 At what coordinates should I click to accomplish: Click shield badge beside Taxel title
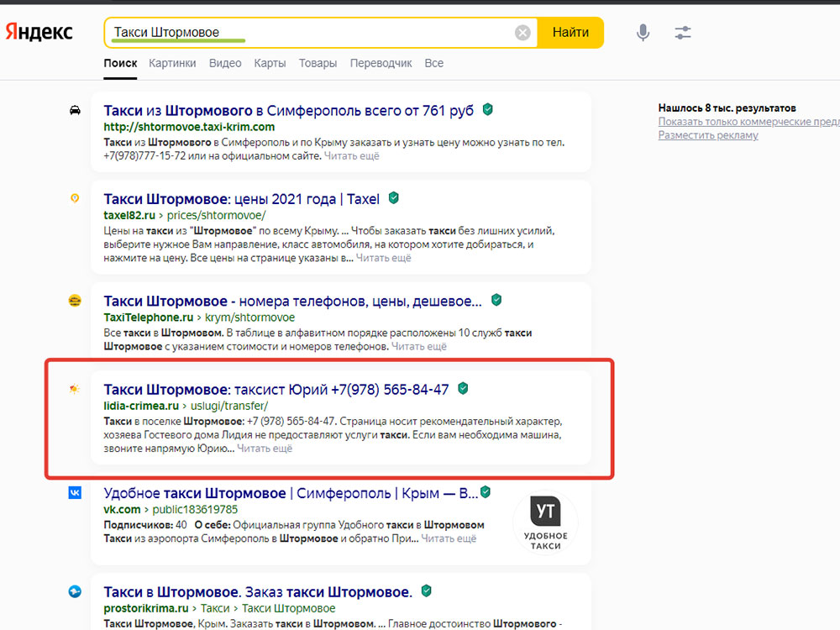tap(394, 197)
